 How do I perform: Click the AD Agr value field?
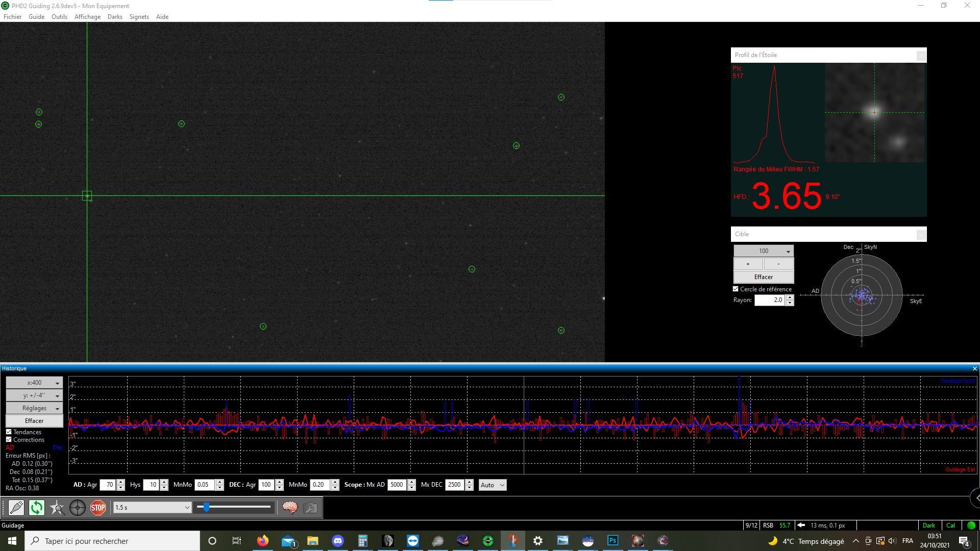[x=108, y=485]
